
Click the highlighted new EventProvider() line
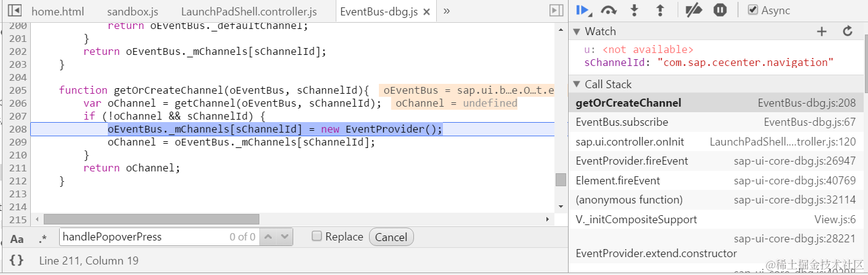(275, 129)
